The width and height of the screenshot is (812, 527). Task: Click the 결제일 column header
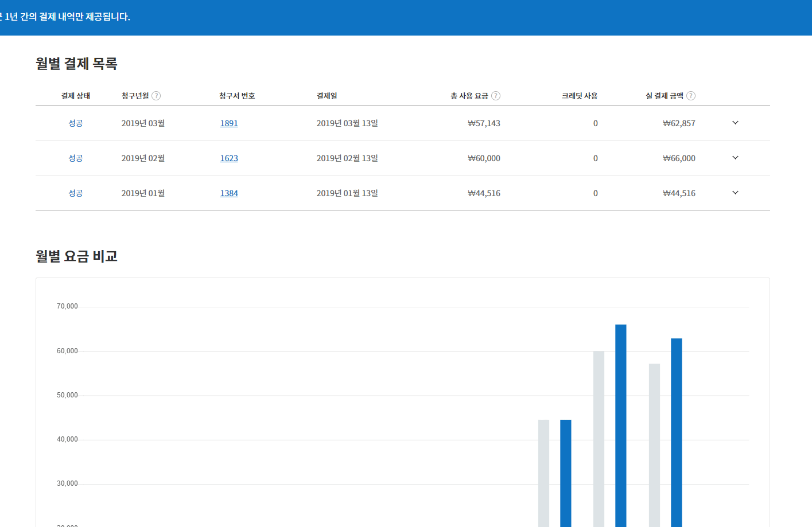(x=327, y=96)
